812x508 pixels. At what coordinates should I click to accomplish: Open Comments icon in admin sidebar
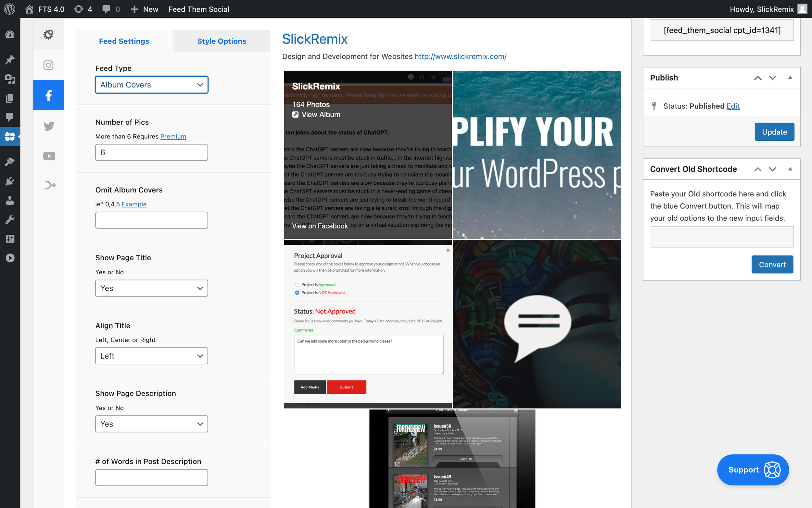pos(10,117)
